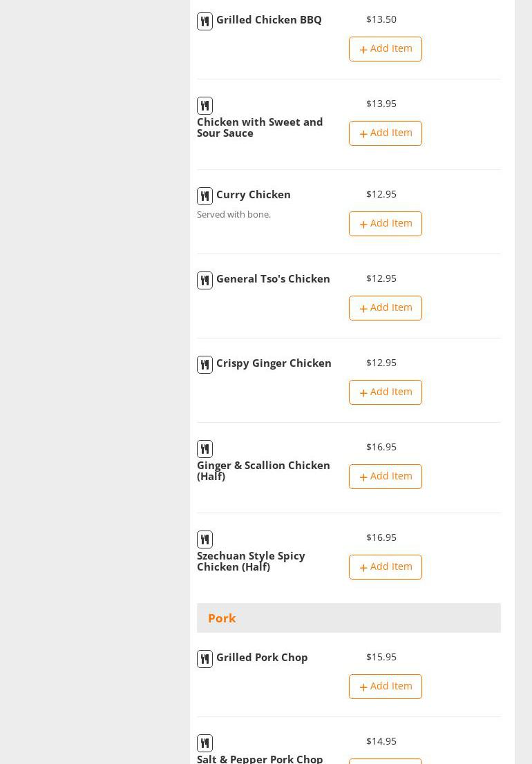
Task: Add Chicken with Sweet and Sour Sauce
Action: (x=385, y=133)
